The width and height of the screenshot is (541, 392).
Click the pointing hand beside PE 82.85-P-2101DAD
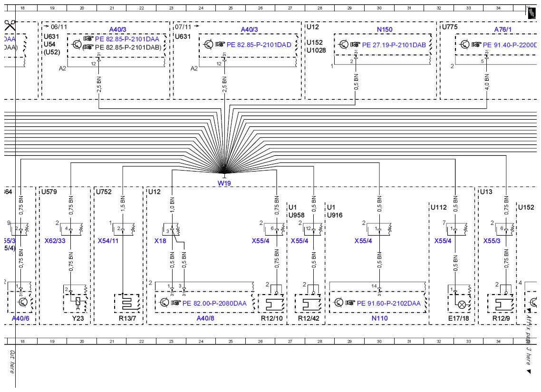[x=220, y=45]
